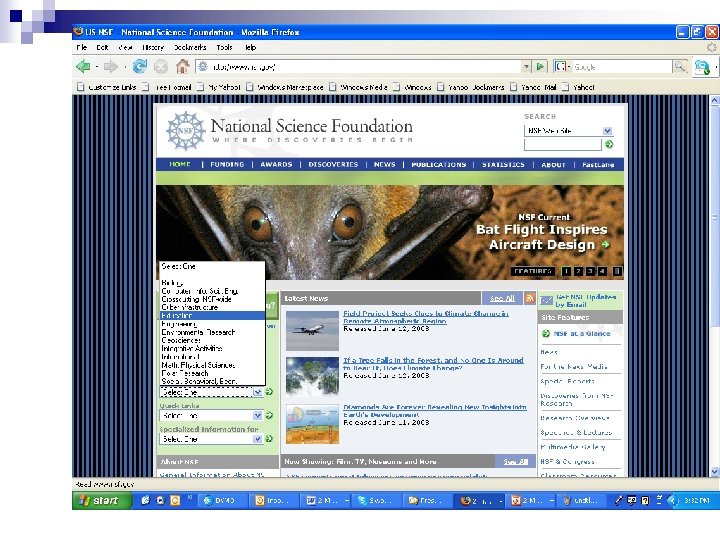This screenshot has height=540, width=720.
Task: Choose Geosciences in the dropdown list
Action: (212, 340)
